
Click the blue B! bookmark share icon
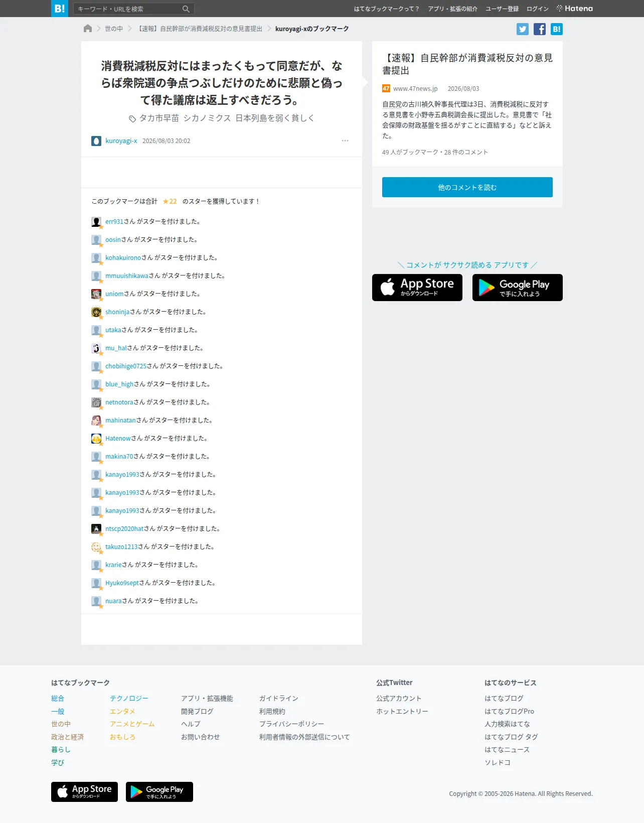tap(557, 29)
